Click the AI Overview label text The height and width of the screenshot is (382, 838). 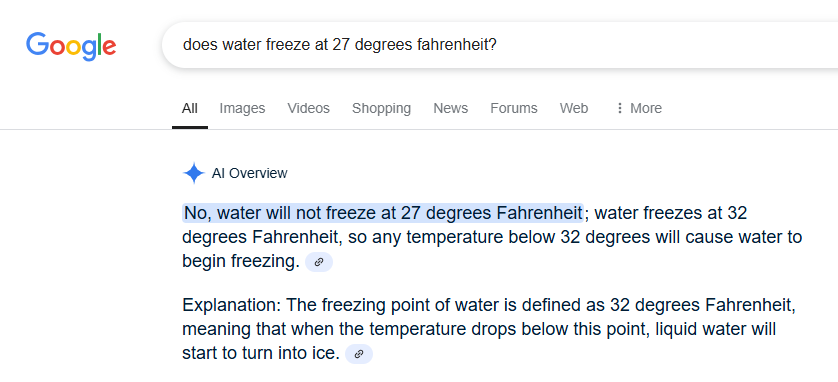point(250,173)
